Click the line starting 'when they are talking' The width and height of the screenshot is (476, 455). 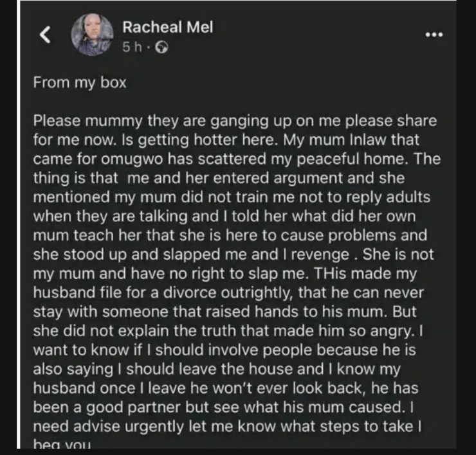[224, 217]
